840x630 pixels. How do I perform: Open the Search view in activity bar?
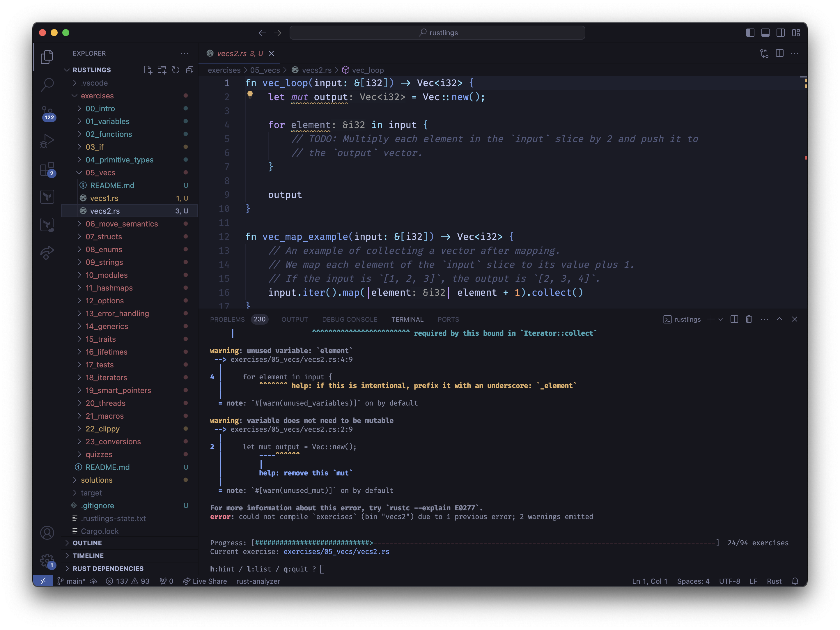point(47,84)
